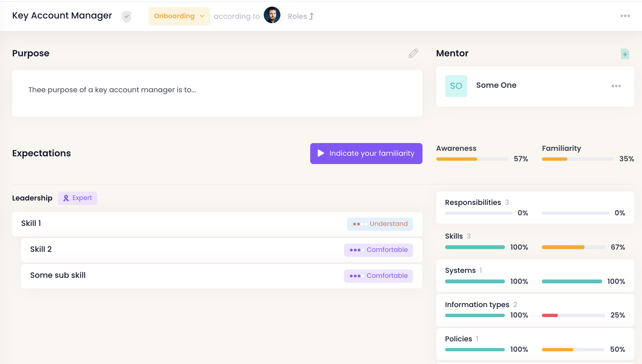The height and width of the screenshot is (364, 642).
Task: Click the Expert ribbon badge icon
Action: point(66,198)
